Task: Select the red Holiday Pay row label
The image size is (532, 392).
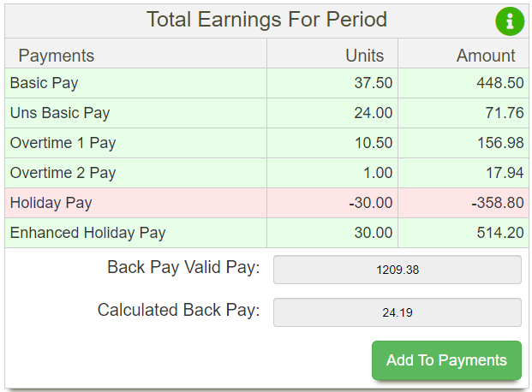Action: click(x=51, y=203)
